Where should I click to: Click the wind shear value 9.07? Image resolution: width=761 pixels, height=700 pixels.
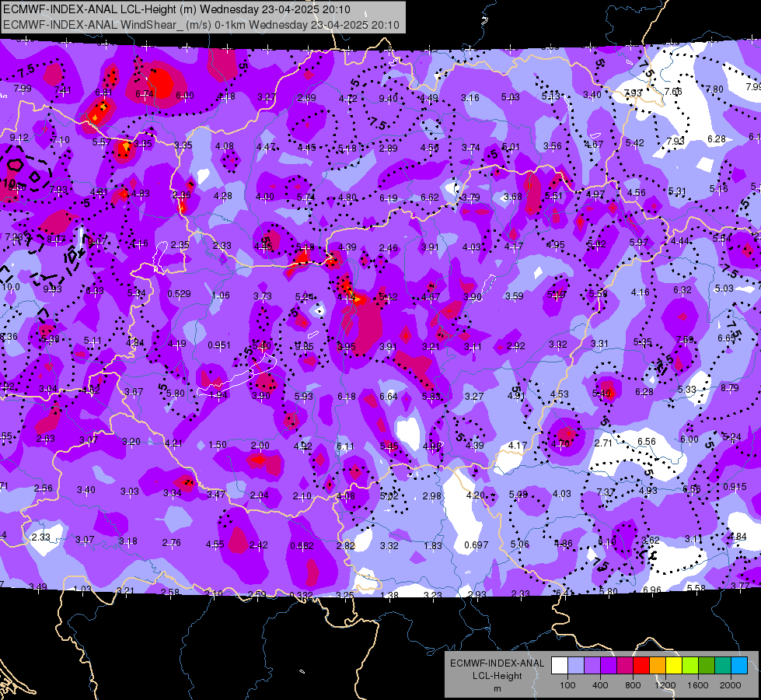click(x=97, y=241)
